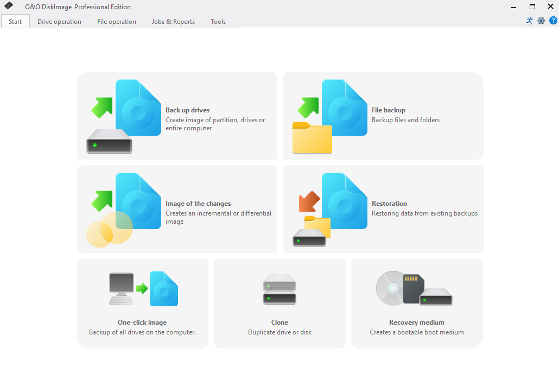Image resolution: width=559 pixels, height=392 pixels.
Task: Click 'Backup files and folders' text
Action: coord(406,120)
